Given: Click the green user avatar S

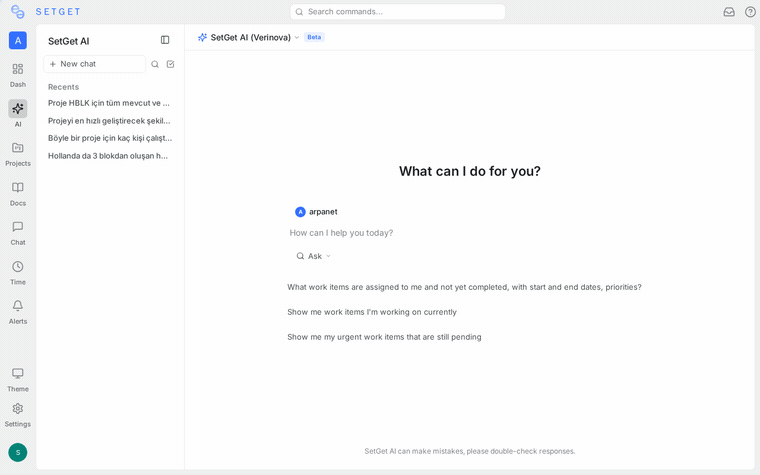Looking at the screenshot, I should [x=18, y=452].
